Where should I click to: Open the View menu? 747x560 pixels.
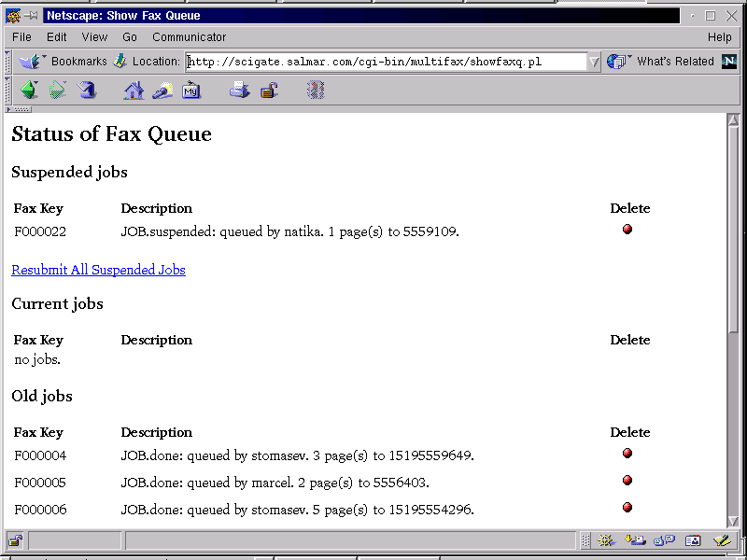pyautogui.click(x=94, y=37)
